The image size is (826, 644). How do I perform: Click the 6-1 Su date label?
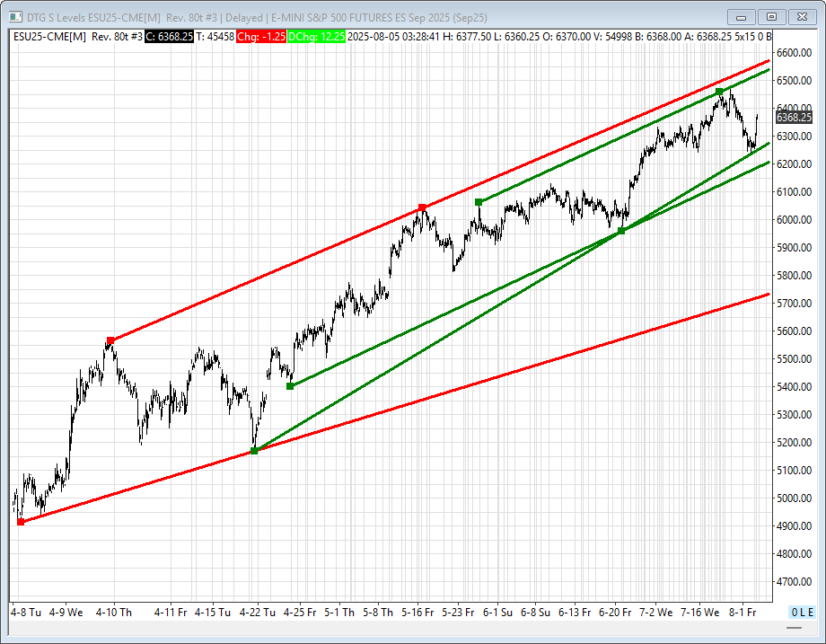pyautogui.click(x=497, y=613)
